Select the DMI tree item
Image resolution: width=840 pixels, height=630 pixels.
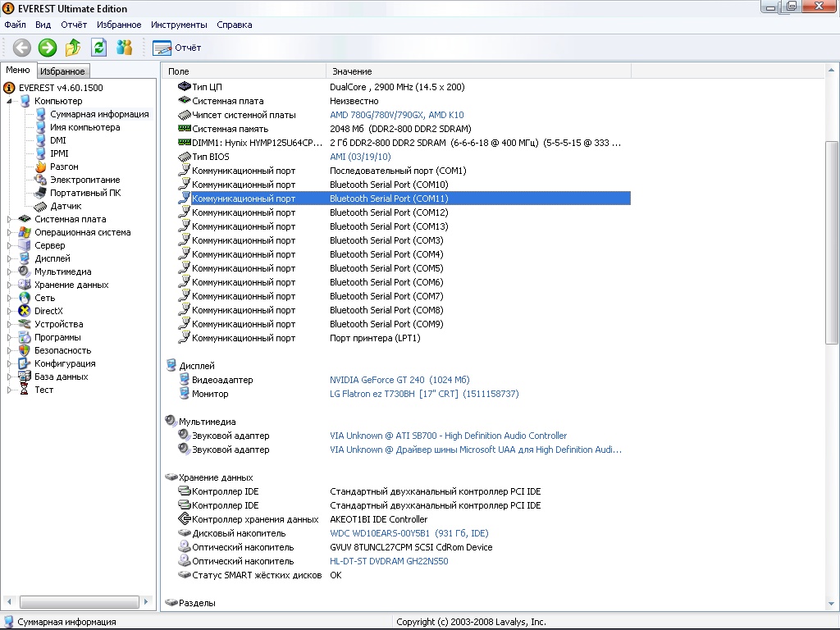pos(58,140)
